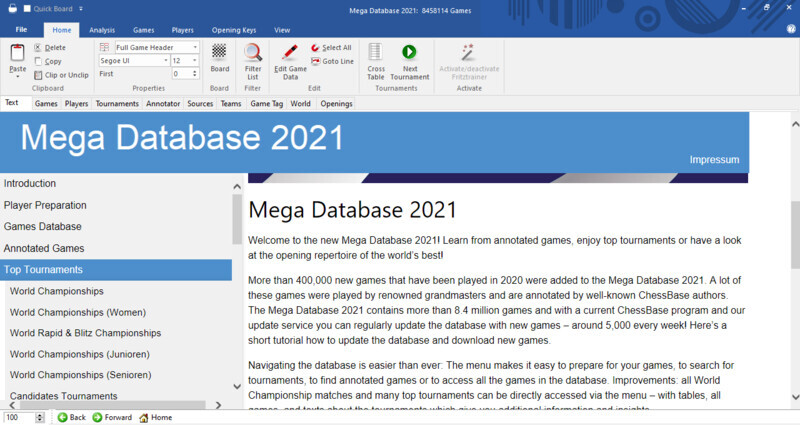The height and width of the screenshot is (425, 800).
Task: Toggle the Quick Board checkbox
Action: (x=27, y=9)
